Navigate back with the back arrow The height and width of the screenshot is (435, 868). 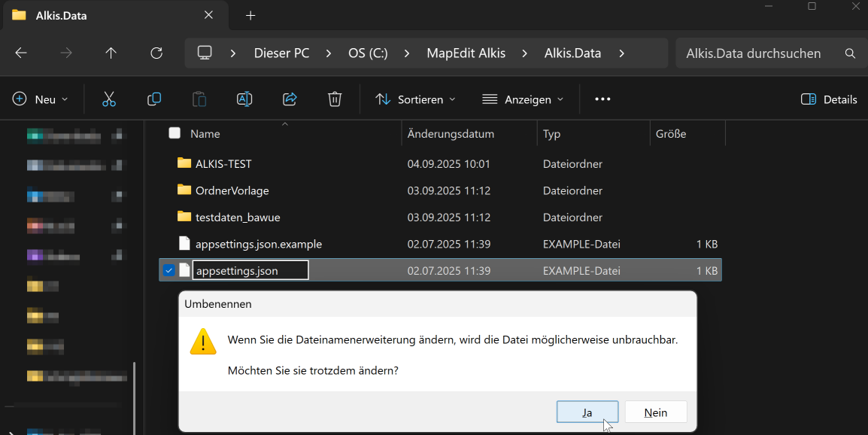[21, 53]
